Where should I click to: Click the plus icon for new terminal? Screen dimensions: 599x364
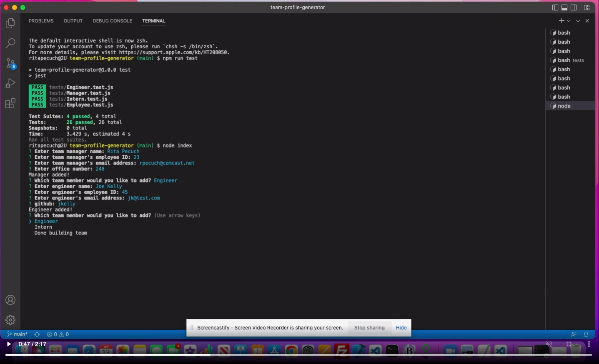[561, 21]
